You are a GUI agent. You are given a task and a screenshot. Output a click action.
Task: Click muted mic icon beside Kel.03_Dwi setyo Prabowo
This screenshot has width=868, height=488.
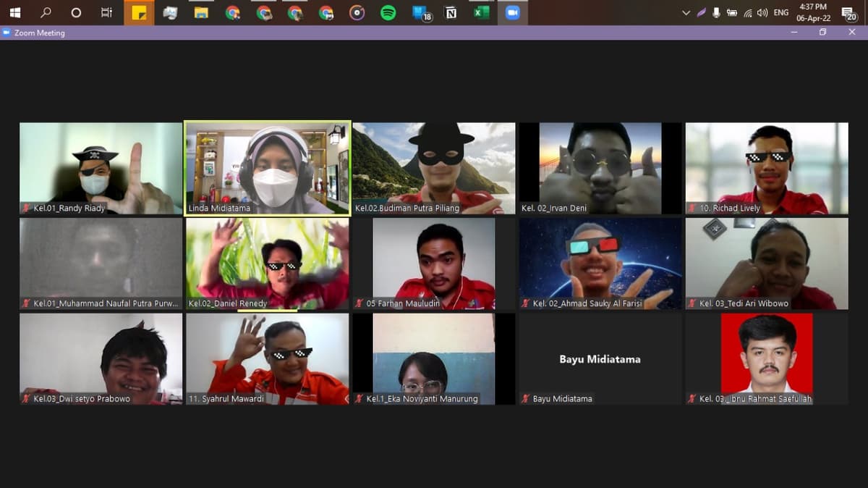tap(27, 399)
